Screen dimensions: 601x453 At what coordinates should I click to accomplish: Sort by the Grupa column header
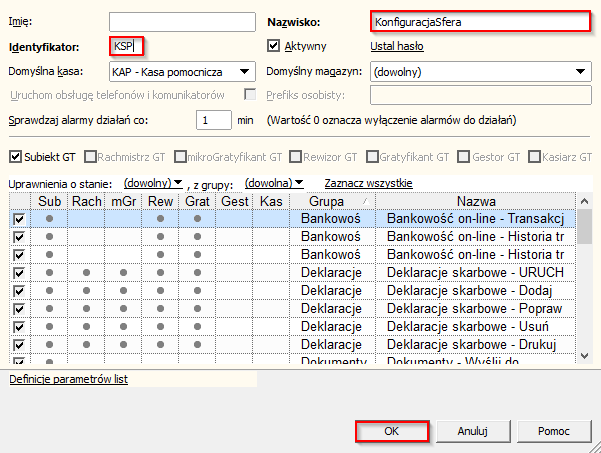tap(332, 201)
